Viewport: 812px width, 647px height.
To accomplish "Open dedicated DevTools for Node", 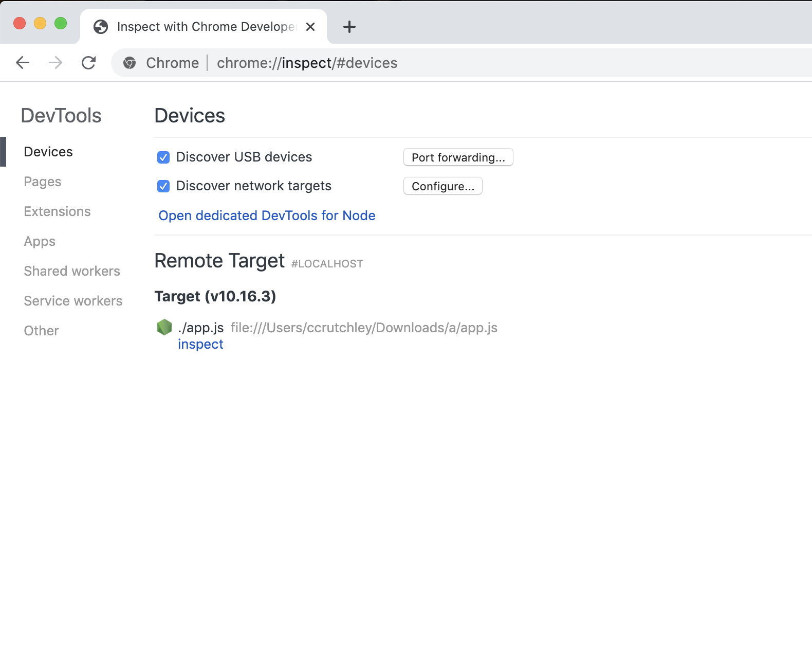I will pyautogui.click(x=267, y=215).
